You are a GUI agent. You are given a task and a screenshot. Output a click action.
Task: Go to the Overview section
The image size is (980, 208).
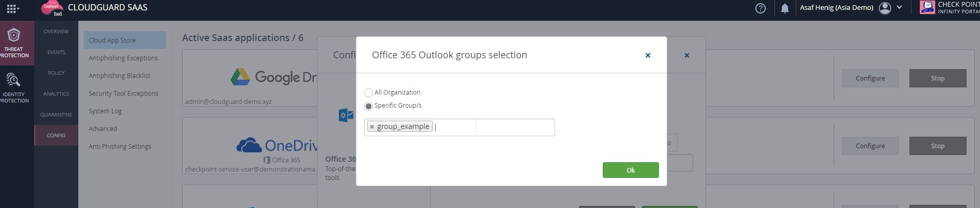[x=56, y=31]
